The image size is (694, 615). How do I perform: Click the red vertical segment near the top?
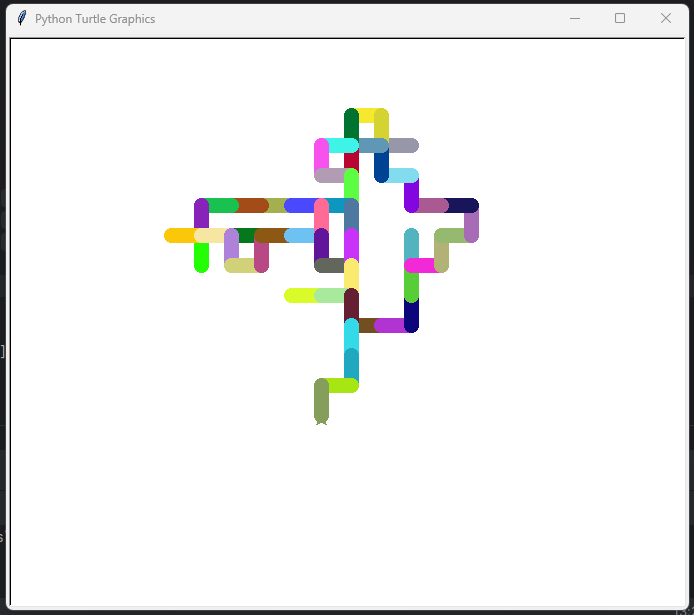(351, 160)
